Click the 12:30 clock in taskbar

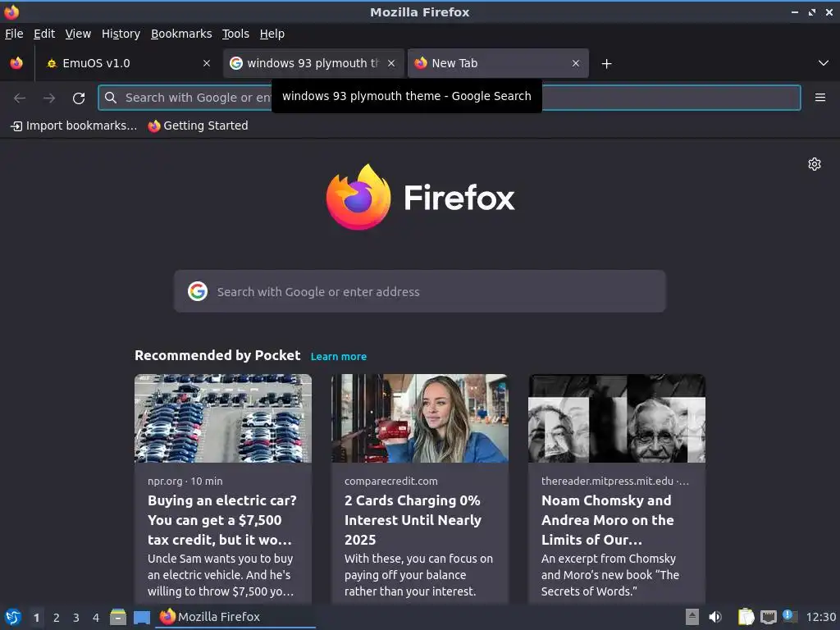820,617
